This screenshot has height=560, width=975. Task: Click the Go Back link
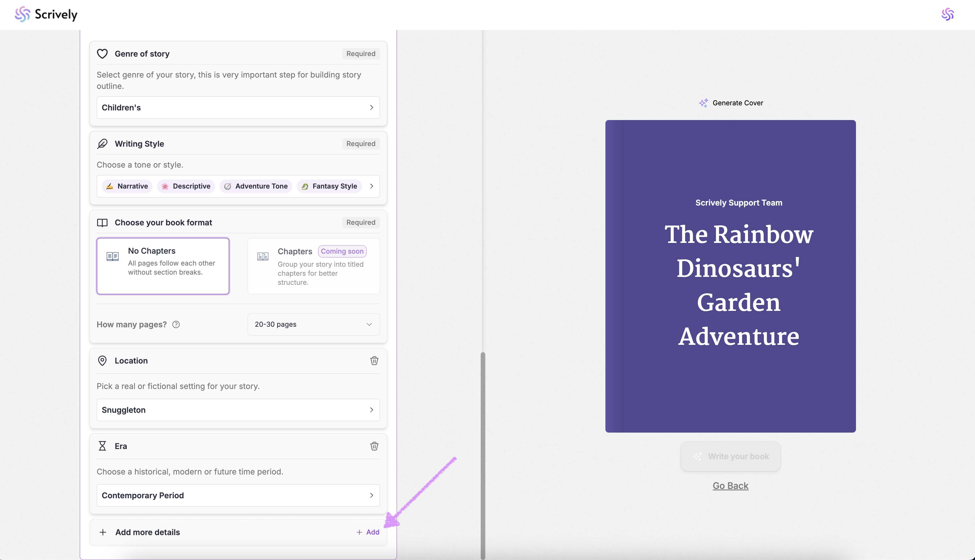tap(730, 486)
